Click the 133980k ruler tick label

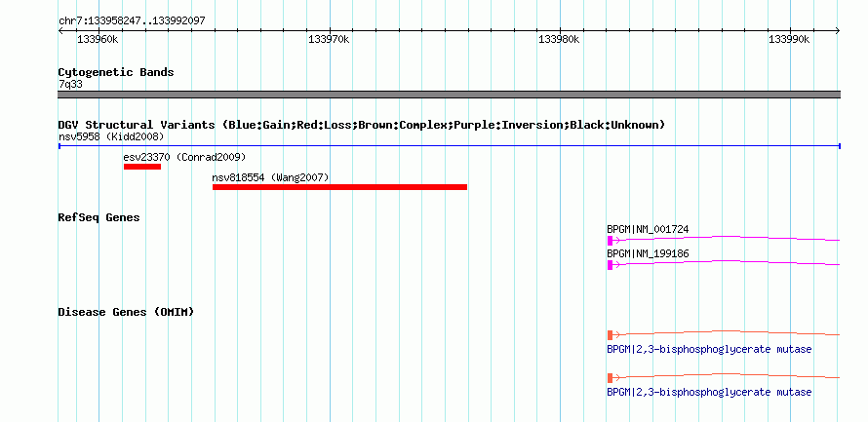tap(559, 39)
